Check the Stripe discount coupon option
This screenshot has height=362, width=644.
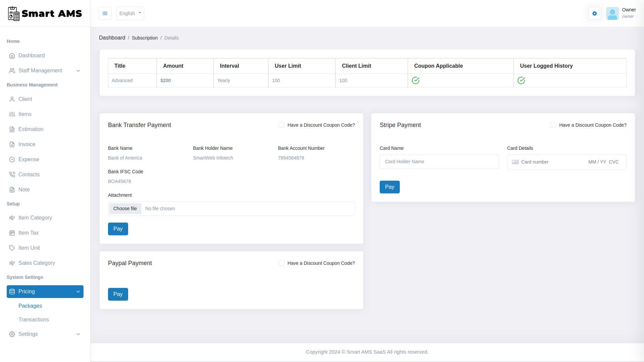click(553, 125)
